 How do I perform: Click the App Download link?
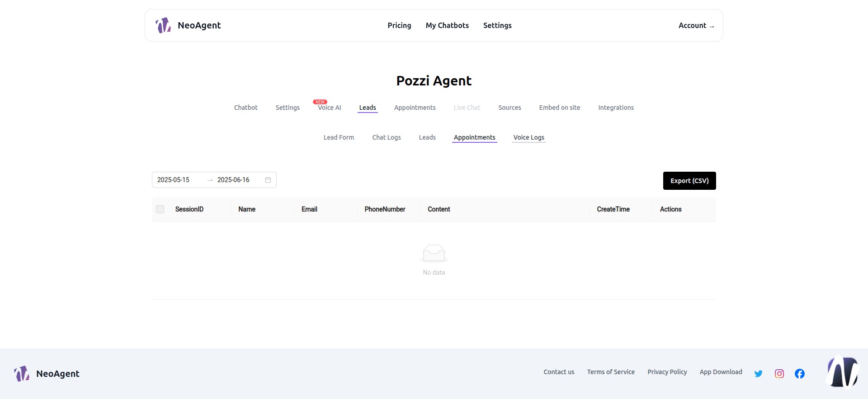coord(721,372)
